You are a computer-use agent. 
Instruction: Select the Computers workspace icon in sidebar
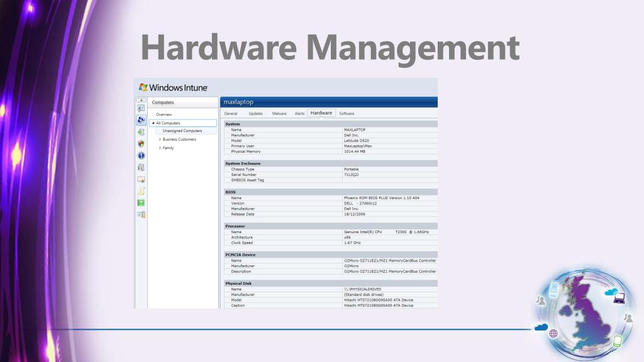(141, 120)
